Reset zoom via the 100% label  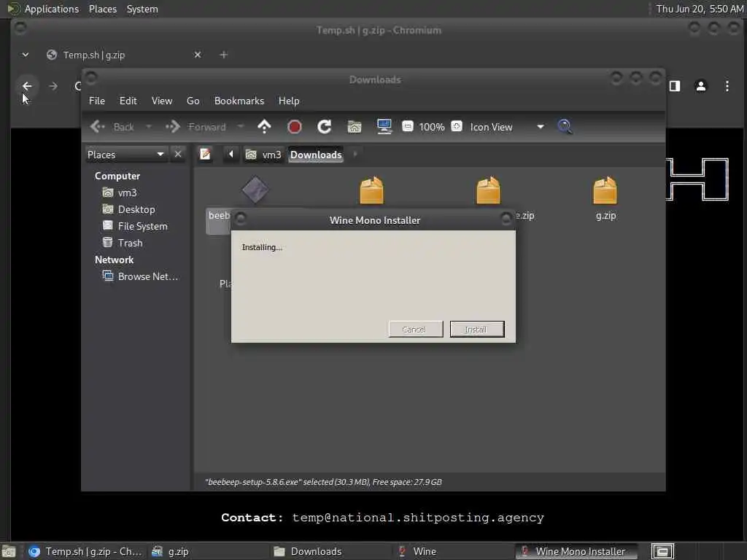(432, 127)
